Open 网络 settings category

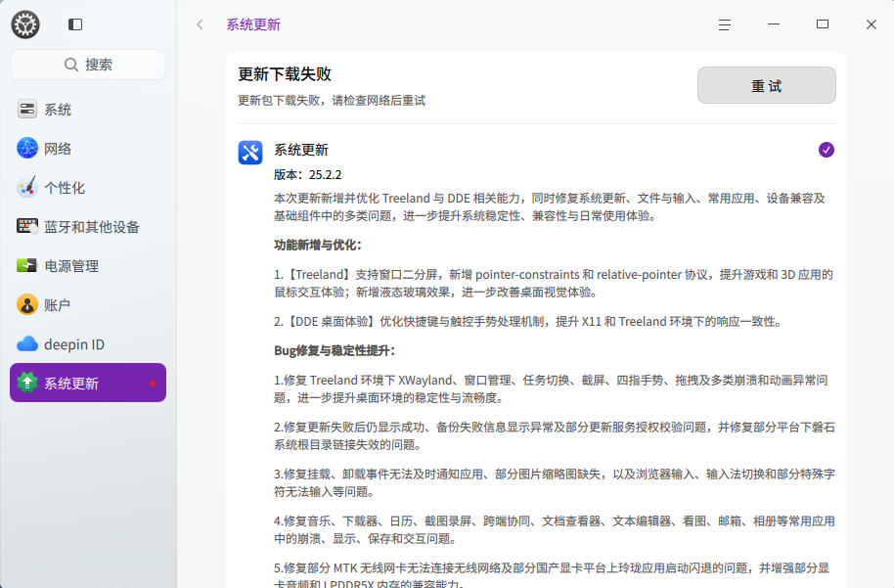(88, 149)
